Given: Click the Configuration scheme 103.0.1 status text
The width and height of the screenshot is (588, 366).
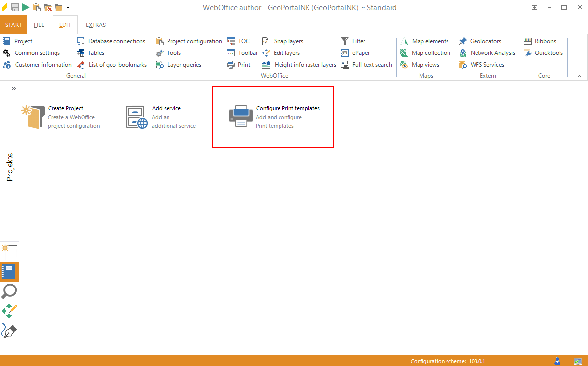Looking at the screenshot, I should pos(448,361).
